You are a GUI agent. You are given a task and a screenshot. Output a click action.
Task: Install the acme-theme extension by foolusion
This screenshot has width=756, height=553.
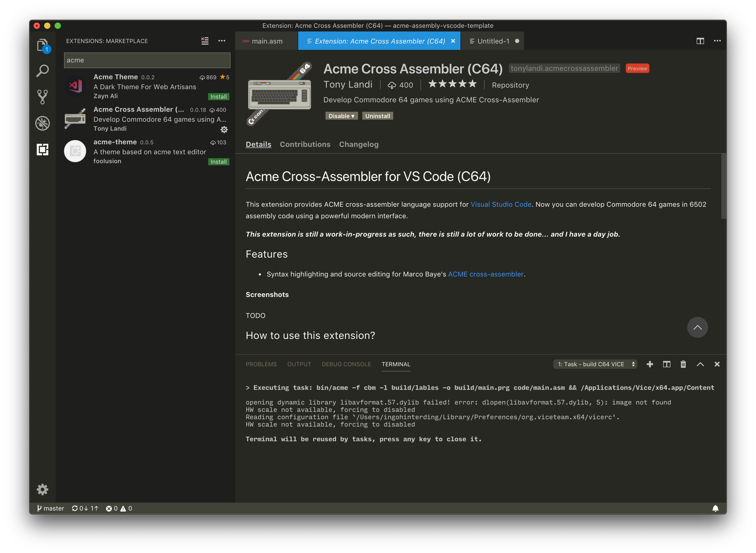tap(218, 162)
